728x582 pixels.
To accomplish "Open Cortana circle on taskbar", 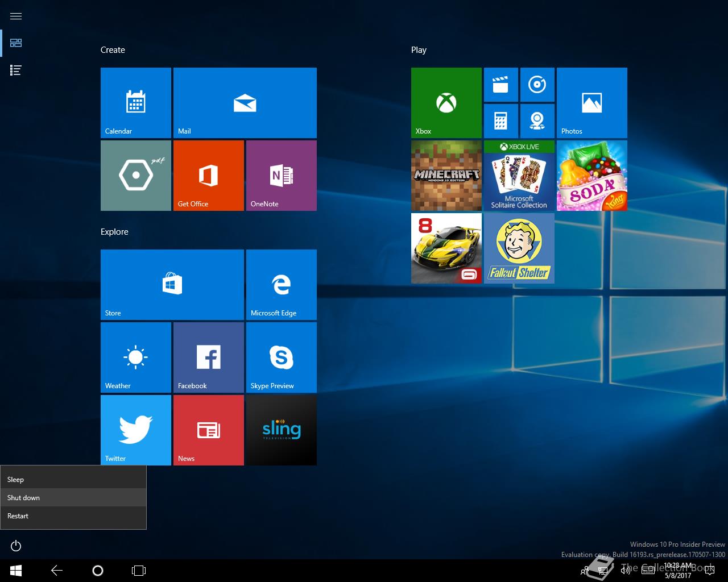I will 98,570.
